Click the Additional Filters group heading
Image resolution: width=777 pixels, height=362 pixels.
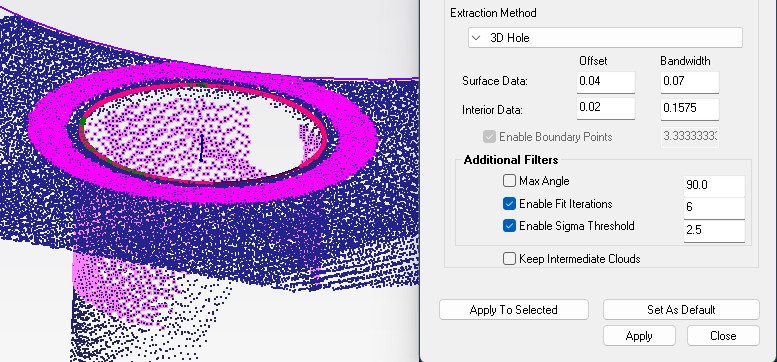(x=511, y=160)
